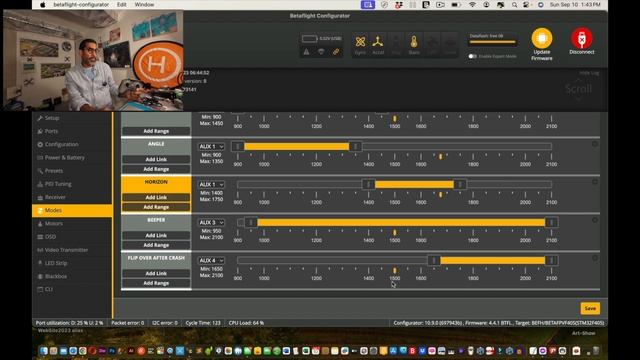Open the Blackbox tab
This screenshot has width=640, height=360.
coord(72,276)
